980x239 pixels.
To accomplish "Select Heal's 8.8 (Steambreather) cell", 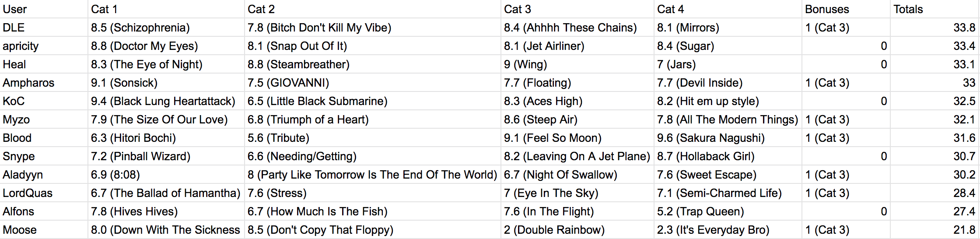I will click(373, 64).
